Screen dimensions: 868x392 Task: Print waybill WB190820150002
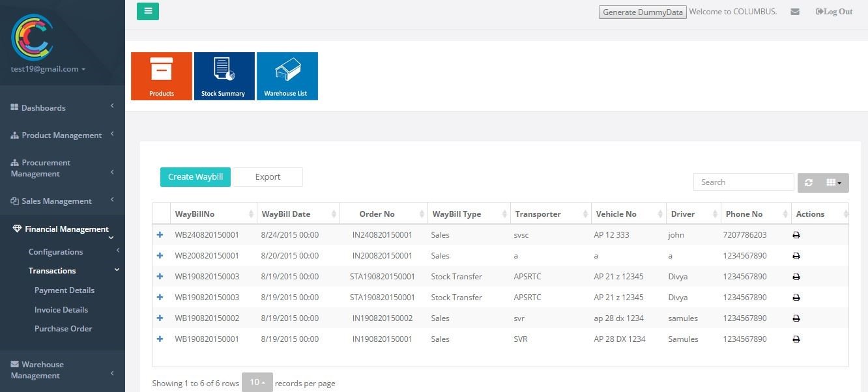(x=796, y=318)
